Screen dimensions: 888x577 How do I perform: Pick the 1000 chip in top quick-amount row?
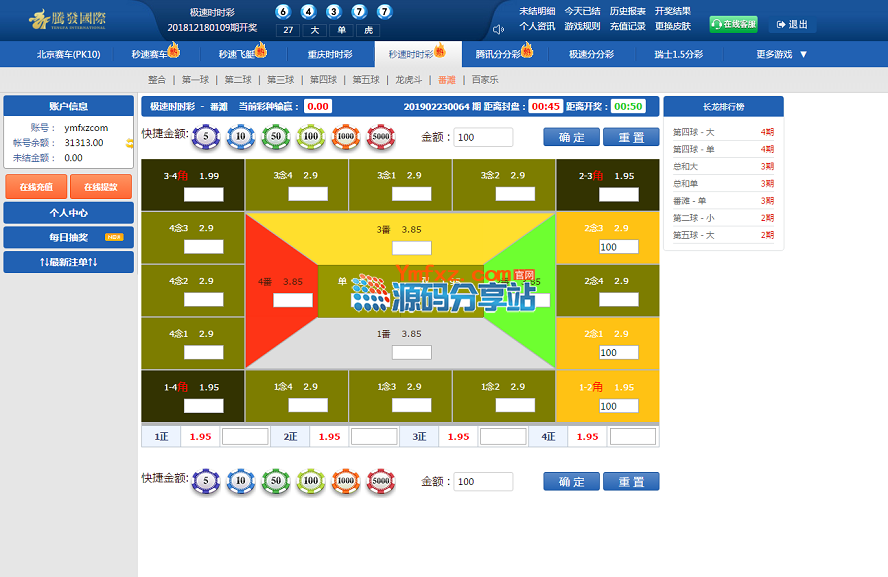(x=345, y=137)
